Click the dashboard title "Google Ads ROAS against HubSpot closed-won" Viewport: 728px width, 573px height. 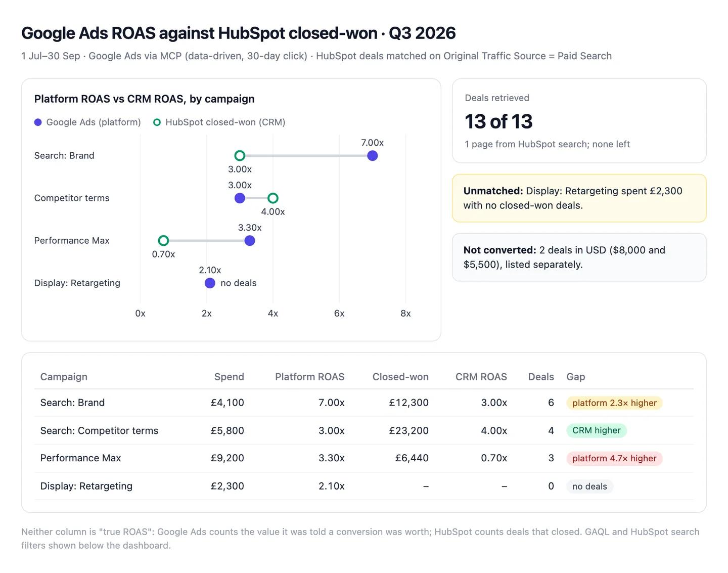(199, 33)
